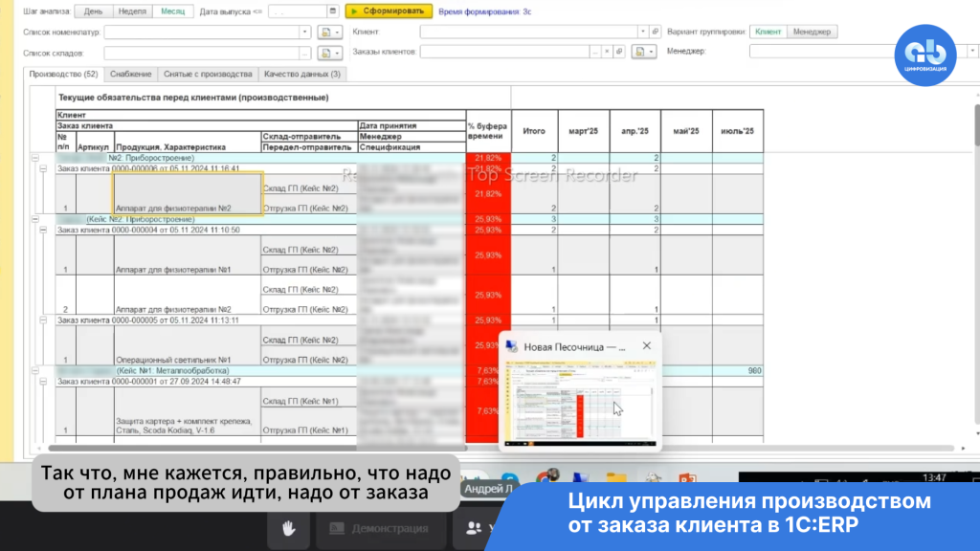The image size is (980, 551).
Task: Click the март'25 column header
Action: [583, 131]
